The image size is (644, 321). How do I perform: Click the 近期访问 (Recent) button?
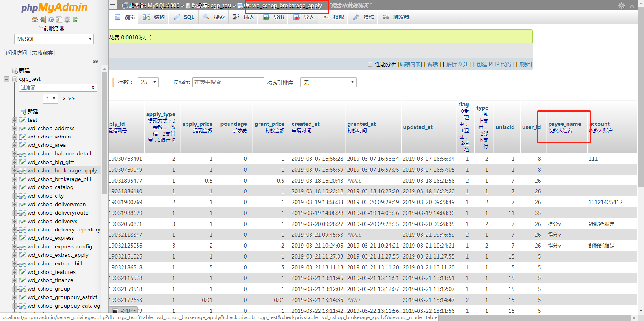(16, 53)
